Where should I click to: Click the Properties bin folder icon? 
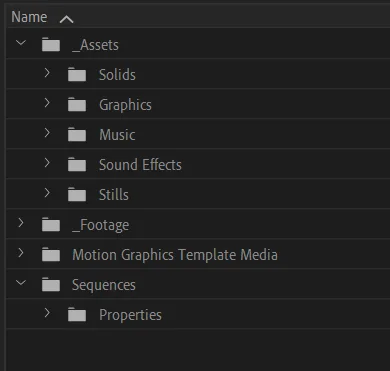click(77, 315)
